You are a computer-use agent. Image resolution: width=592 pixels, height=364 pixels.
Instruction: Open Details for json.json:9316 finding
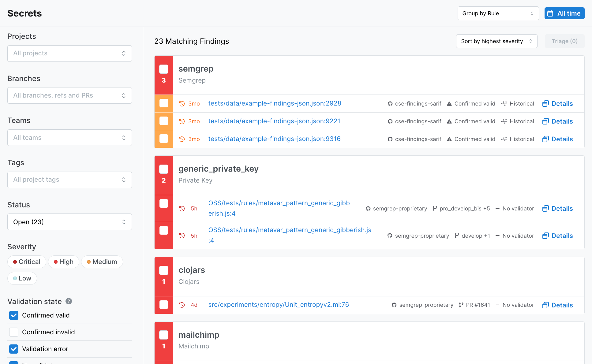558,139
